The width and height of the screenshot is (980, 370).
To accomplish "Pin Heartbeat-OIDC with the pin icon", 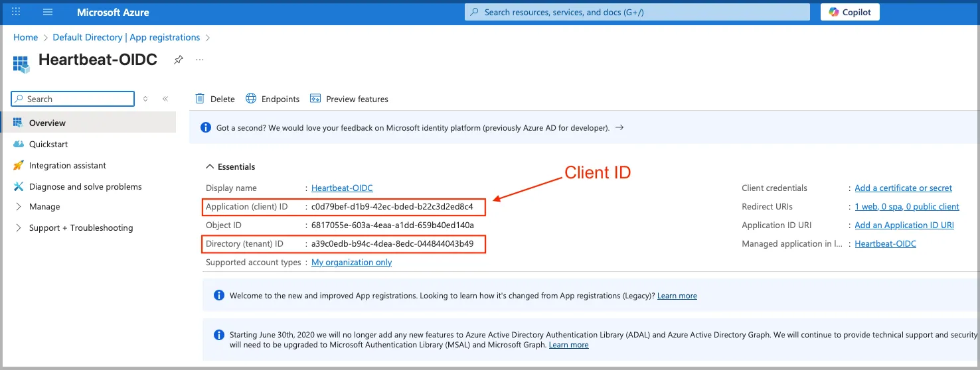I will [178, 60].
